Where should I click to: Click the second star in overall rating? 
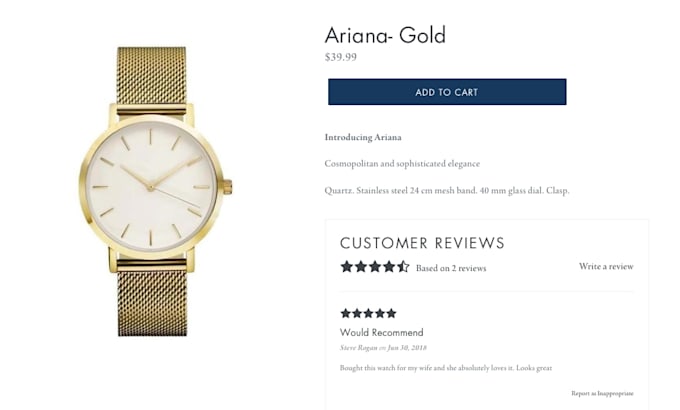(361, 267)
